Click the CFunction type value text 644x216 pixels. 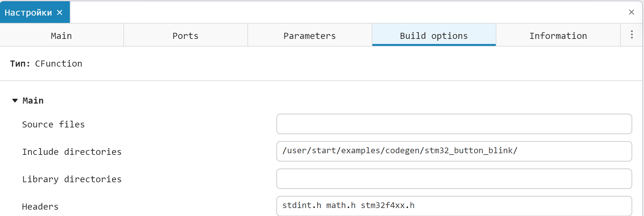(x=59, y=64)
